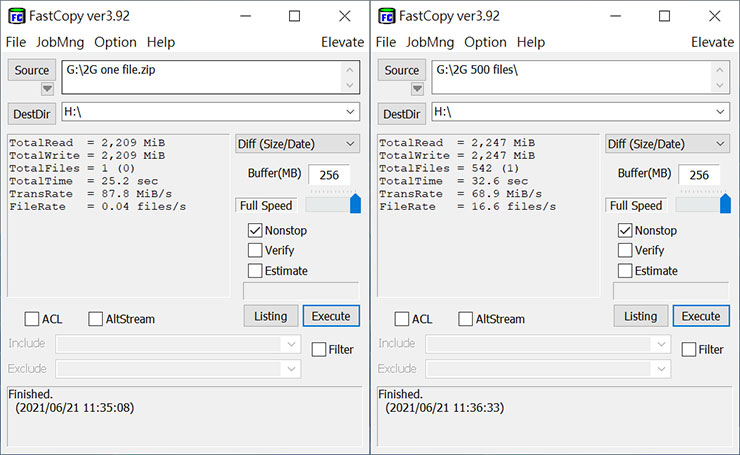
Task: Open the DestDir H:\ dropdown in right window
Action: (718, 112)
